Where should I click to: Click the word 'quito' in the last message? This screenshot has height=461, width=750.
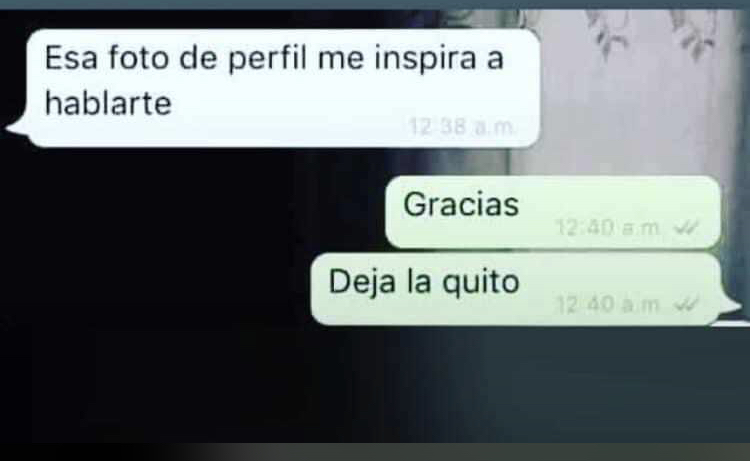point(480,282)
